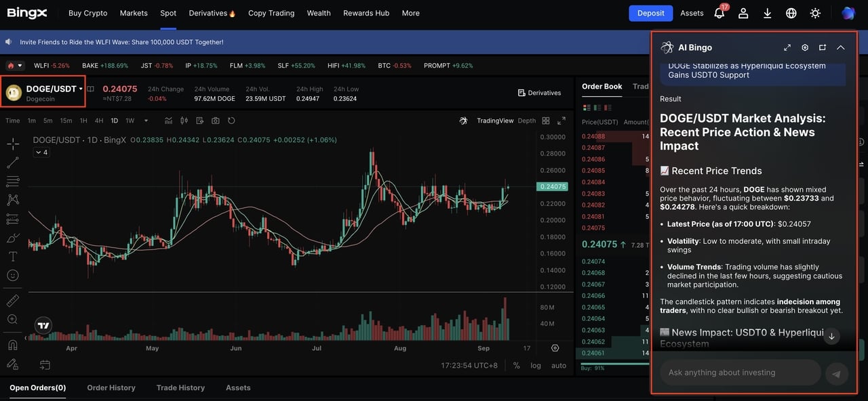Toggle the log scale

[x=536, y=365]
